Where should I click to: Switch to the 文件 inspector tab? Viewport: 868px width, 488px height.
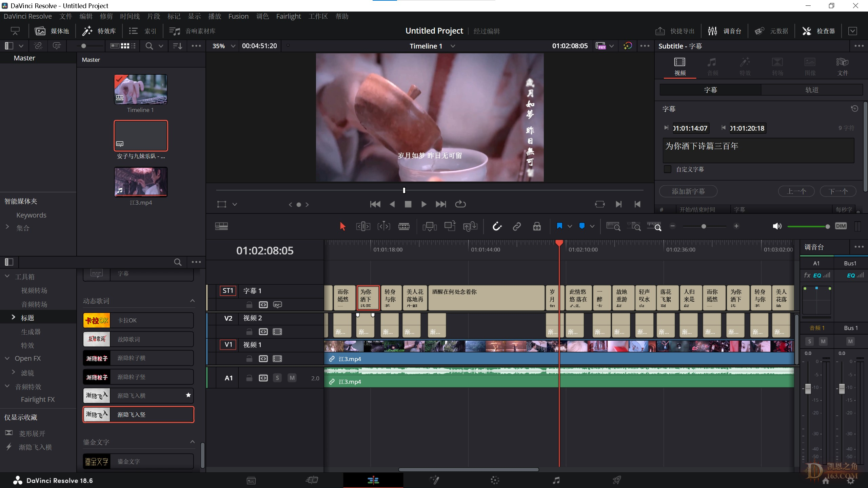point(843,66)
